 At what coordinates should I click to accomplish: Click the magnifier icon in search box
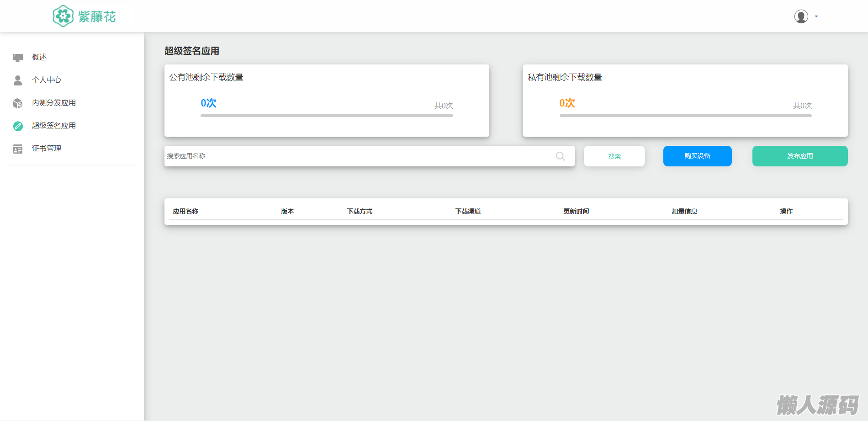[x=560, y=156]
